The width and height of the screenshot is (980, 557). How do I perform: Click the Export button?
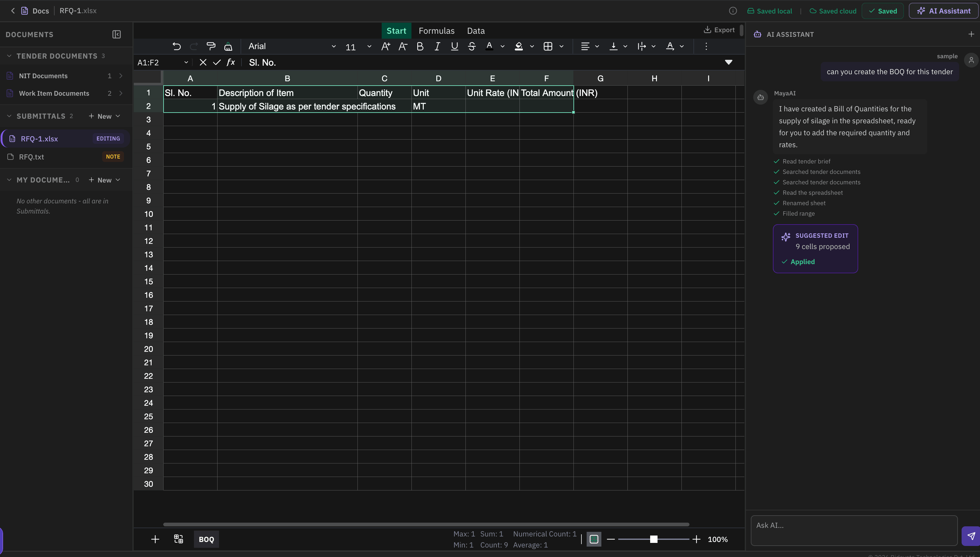coord(719,30)
